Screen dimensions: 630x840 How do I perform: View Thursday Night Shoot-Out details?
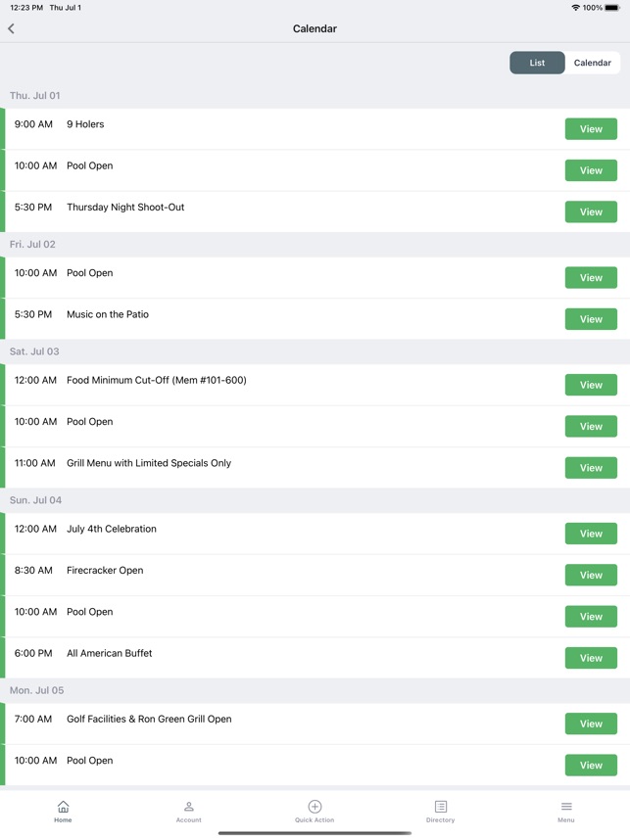coord(591,212)
